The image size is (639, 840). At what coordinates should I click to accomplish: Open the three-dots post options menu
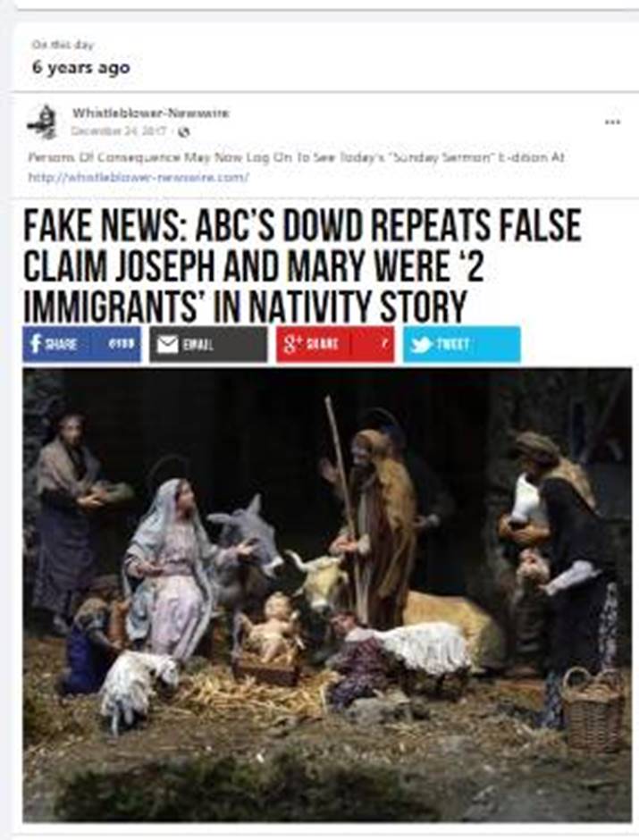[x=613, y=122]
